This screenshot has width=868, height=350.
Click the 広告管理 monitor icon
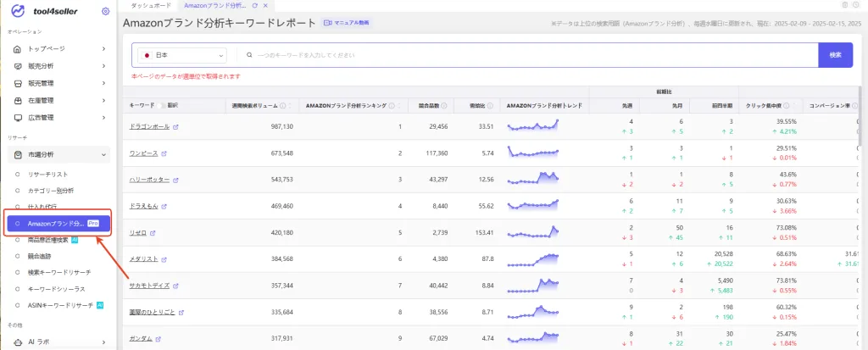point(18,118)
